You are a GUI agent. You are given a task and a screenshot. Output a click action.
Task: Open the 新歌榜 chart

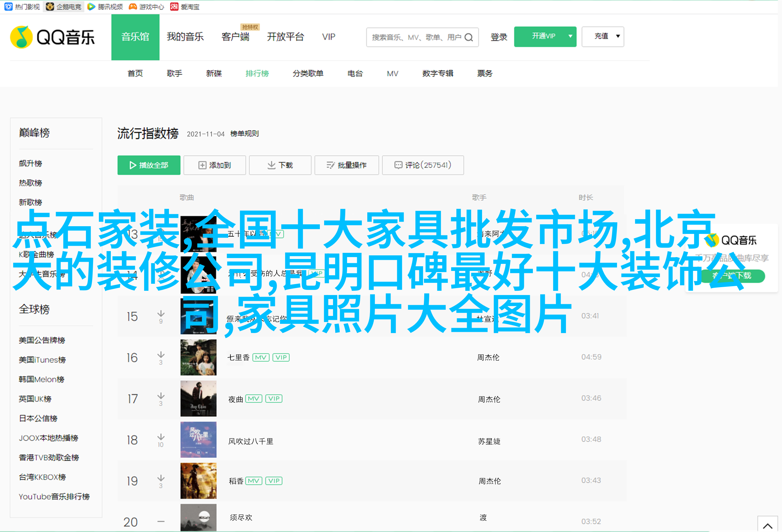point(30,203)
